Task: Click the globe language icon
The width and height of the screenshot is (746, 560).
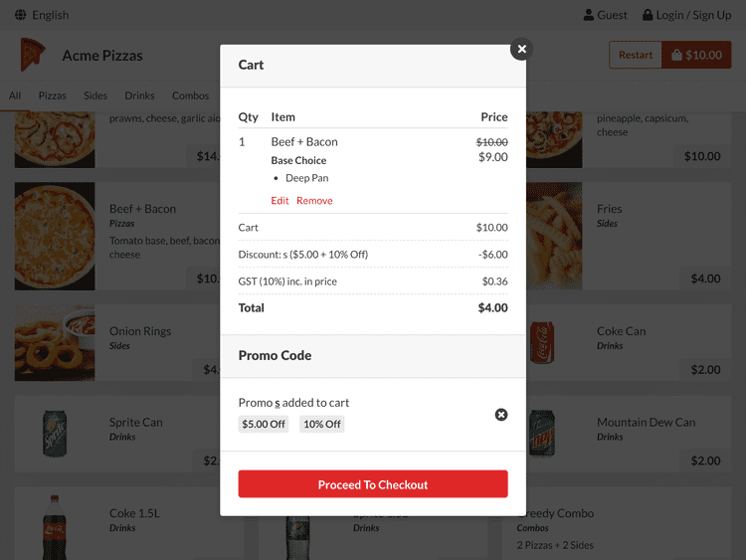Action: (21, 15)
